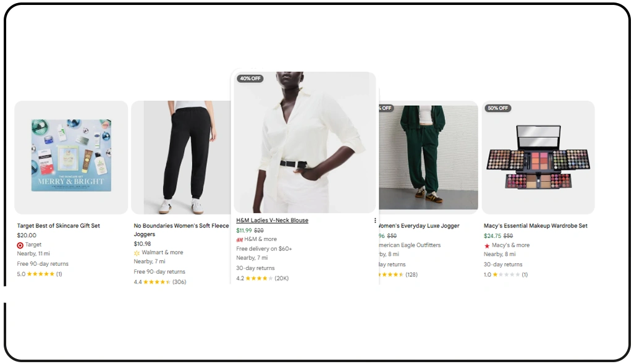Click the 40% OFF badge on the blouse card

point(250,78)
